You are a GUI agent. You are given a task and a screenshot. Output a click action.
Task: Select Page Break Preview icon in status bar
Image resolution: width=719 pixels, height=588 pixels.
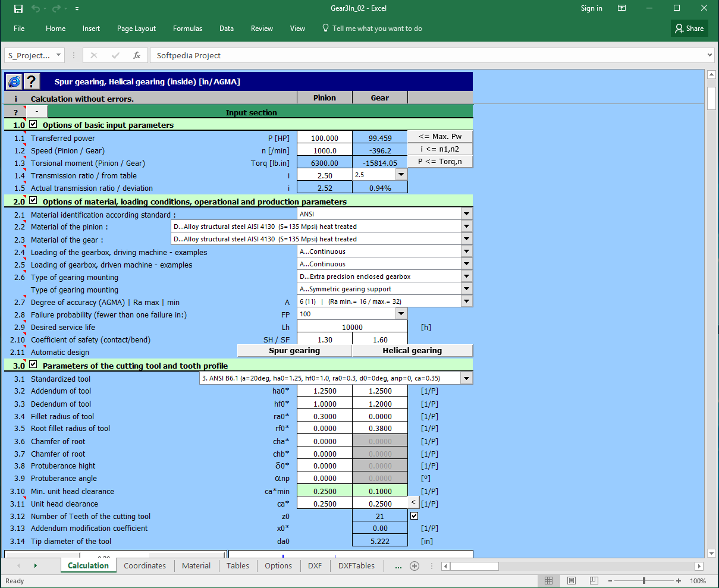(x=594, y=580)
